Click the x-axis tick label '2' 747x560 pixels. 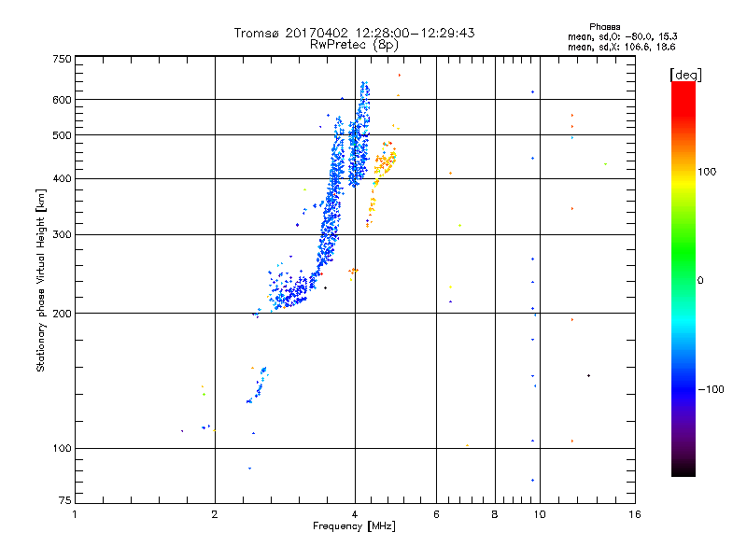pos(215,514)
